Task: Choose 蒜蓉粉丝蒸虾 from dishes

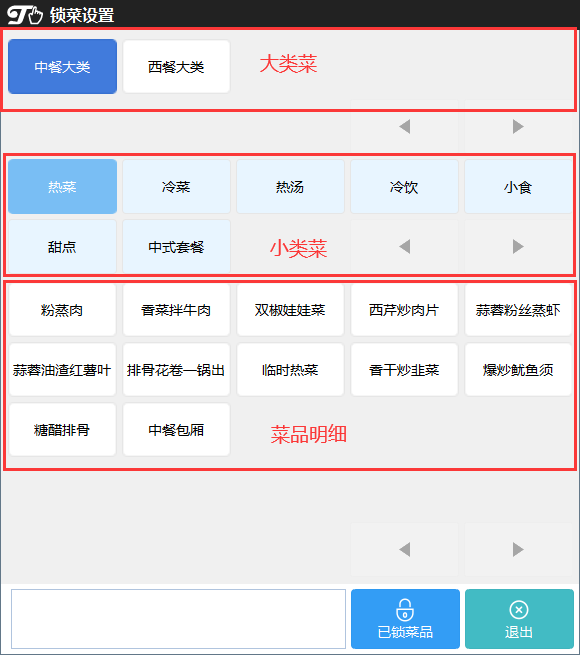Action: [518, 310]
